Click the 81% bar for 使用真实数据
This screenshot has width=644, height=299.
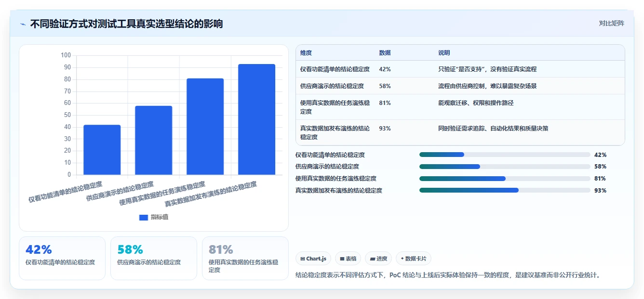pos(205,127)
